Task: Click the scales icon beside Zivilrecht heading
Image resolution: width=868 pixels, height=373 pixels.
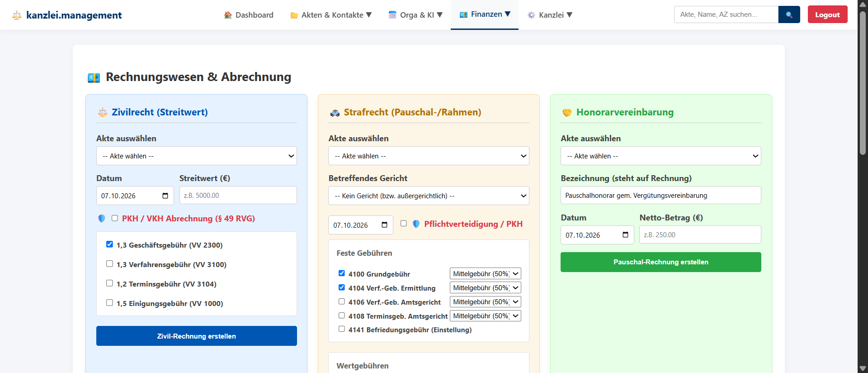Action: point(103,112)
